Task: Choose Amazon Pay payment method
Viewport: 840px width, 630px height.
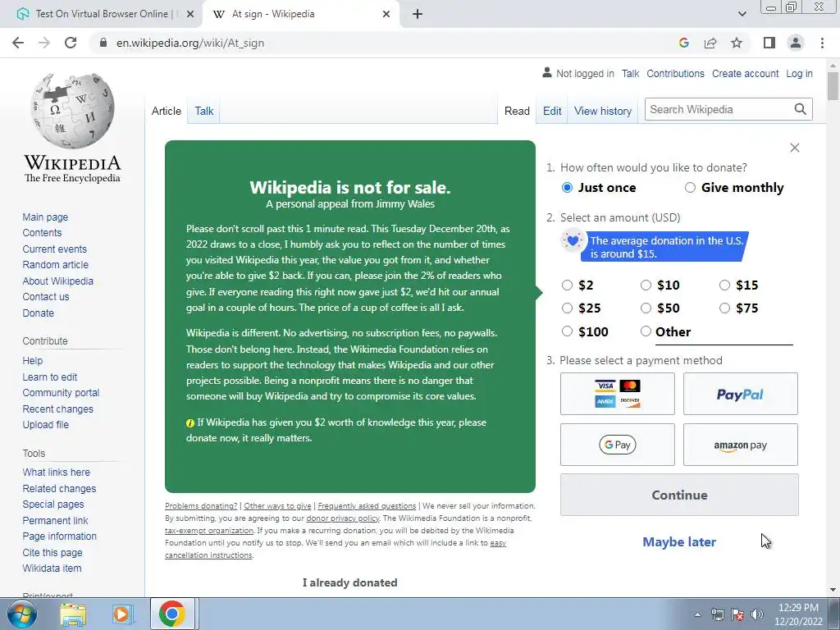Action: click(x=741, y=445)
